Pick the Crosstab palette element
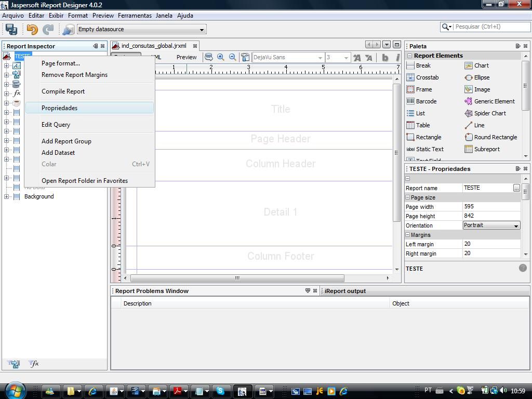This screenshot has width=532, height=399. pyautogui.click(x=422, y=77)
